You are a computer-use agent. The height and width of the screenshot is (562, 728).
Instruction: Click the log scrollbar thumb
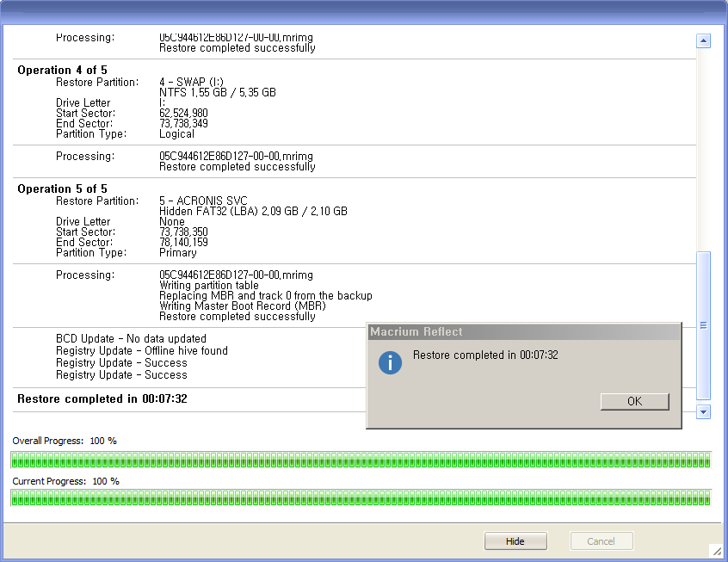pyautogui.click(x=703, y=325)
